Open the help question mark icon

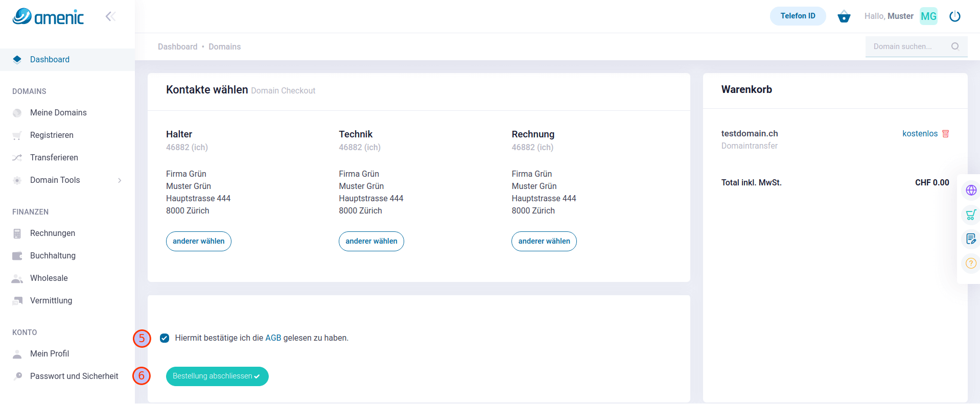(x=971, y=264)
